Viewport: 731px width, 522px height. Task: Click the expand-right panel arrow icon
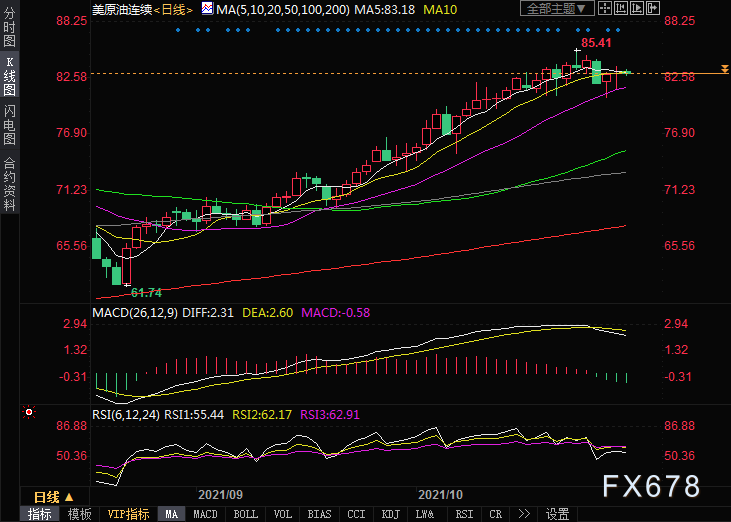[653, 8]
